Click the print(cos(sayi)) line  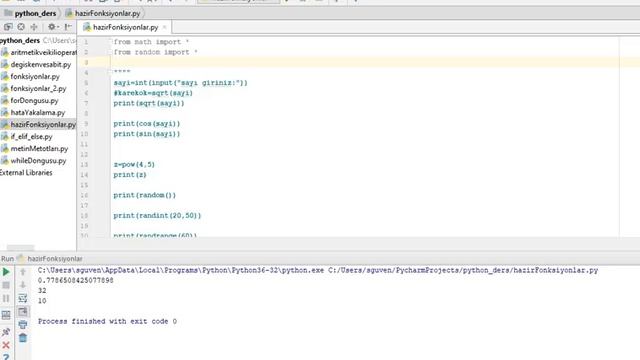[147, 123]
